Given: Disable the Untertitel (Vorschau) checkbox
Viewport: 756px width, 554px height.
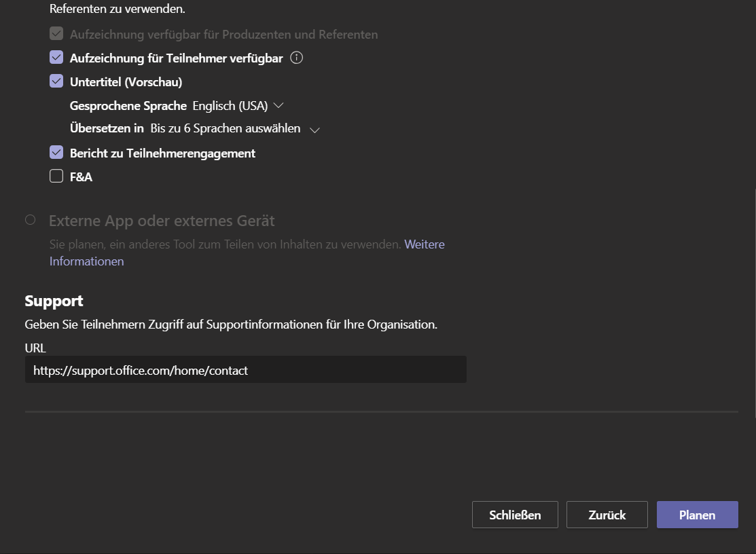Looking at the screenshot, I should coord(56,81).
